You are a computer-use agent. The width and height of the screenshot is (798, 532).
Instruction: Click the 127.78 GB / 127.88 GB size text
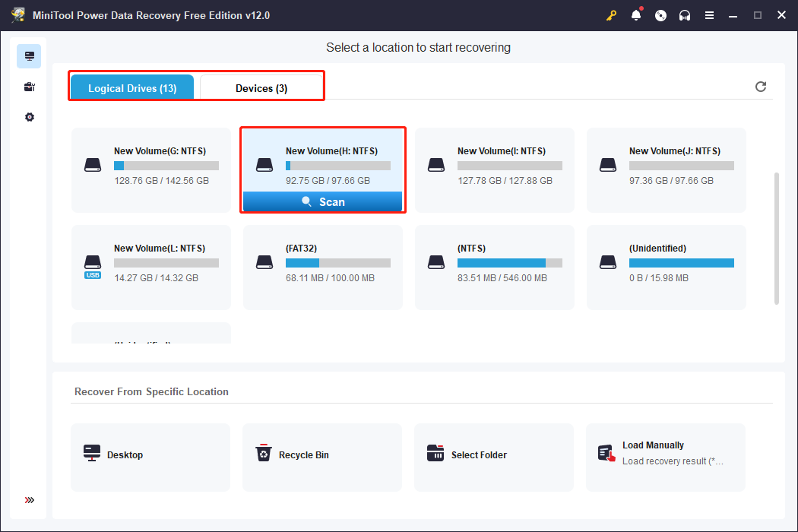(505, 181)
